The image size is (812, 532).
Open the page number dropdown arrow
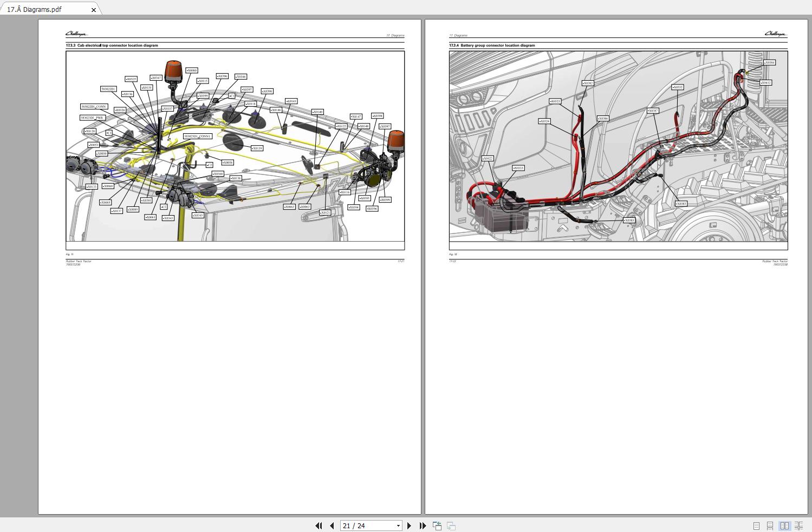398,525
